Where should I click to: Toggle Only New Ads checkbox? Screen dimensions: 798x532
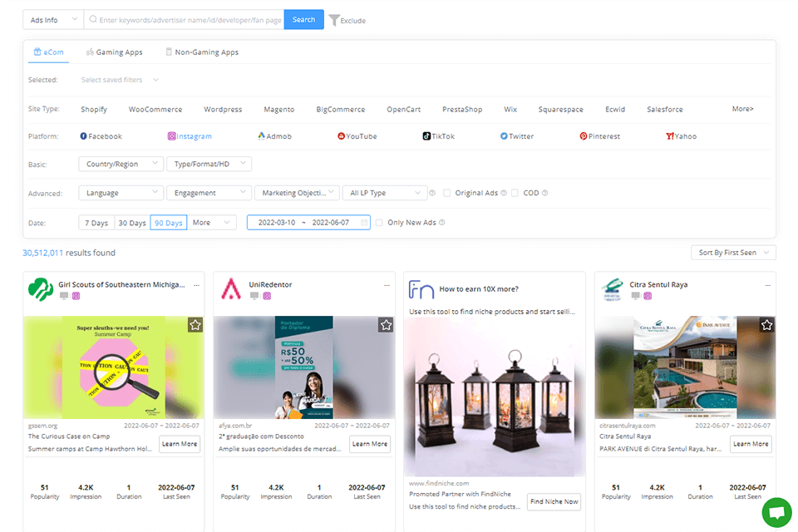click(380, 223)
